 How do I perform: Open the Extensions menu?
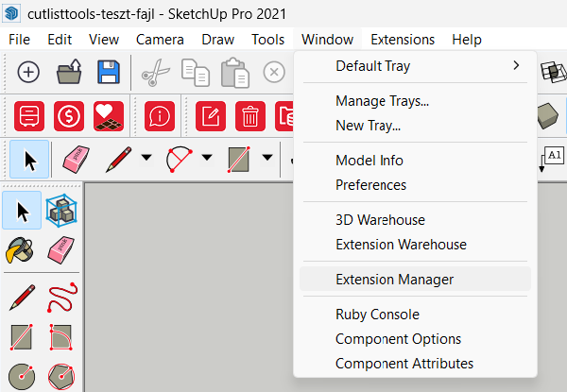tap(403, 40)
